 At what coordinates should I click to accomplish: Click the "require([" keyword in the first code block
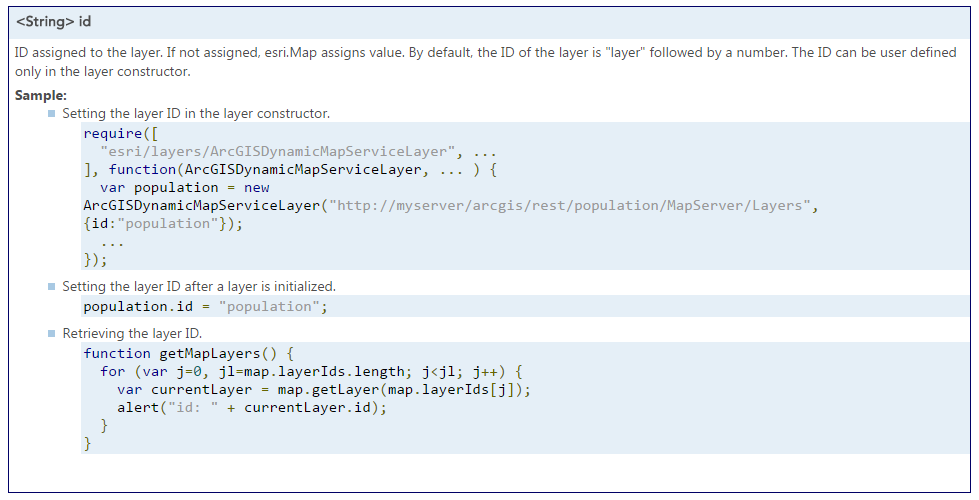pos(121,134)
